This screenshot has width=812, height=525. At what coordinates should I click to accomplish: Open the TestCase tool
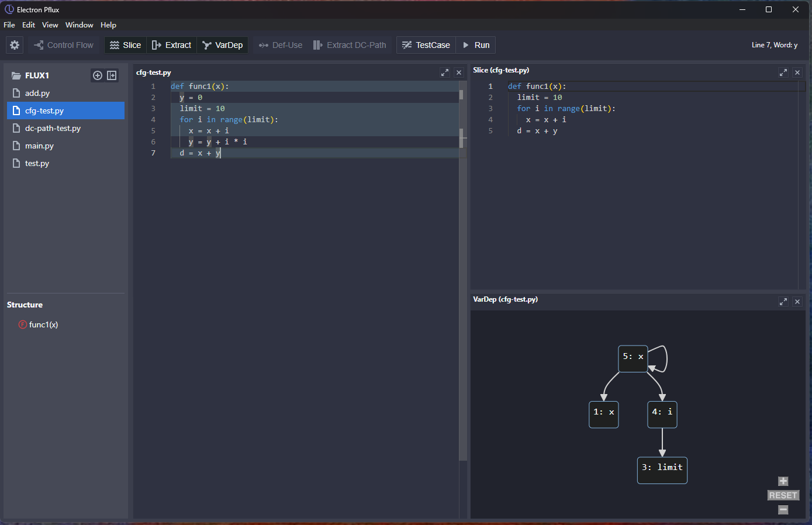coord(426,45)
